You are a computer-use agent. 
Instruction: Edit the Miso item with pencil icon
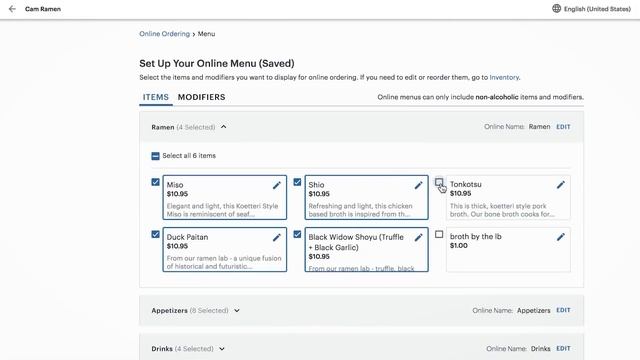click(x=277, y=185)
